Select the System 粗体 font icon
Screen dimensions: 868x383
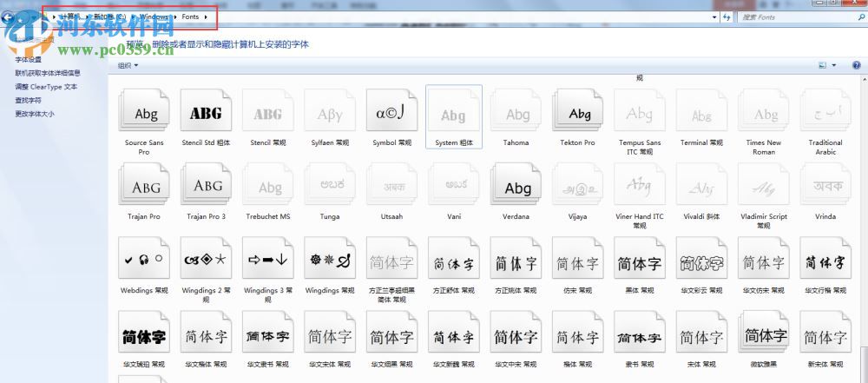tap(454, 110)
